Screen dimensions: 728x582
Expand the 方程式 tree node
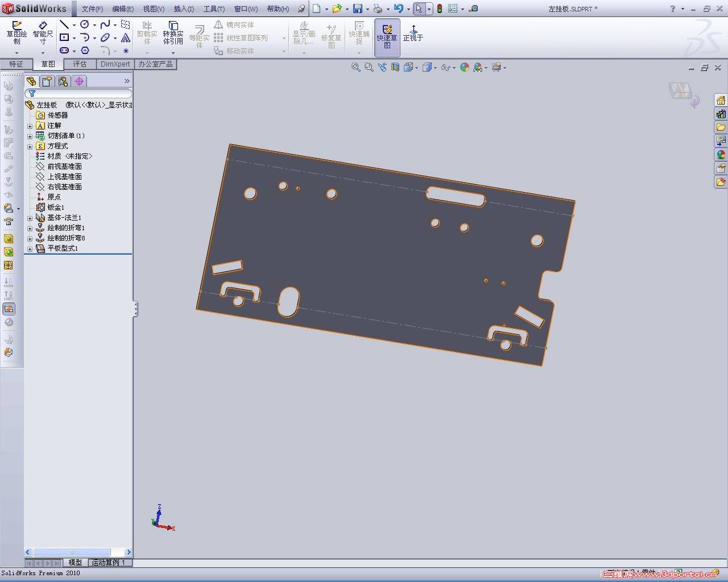(30, 146)
